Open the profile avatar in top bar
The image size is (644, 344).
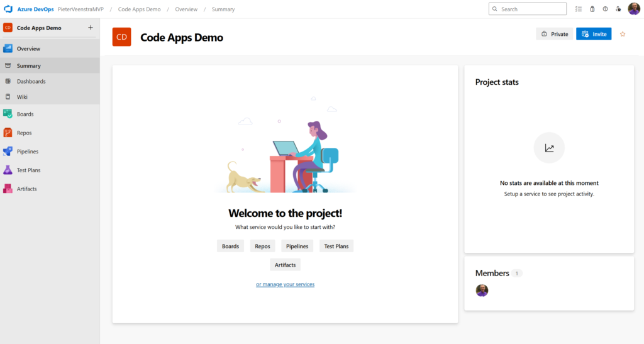(634, 9)
